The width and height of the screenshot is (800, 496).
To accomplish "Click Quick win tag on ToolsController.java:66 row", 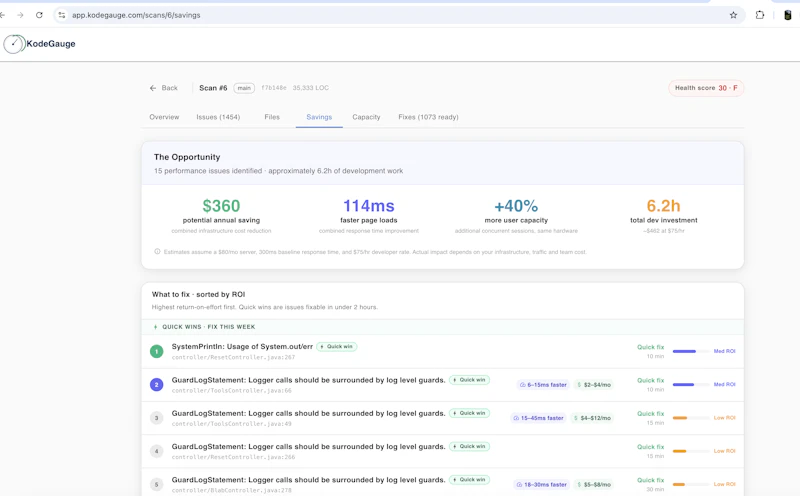I will pos(469,380).
